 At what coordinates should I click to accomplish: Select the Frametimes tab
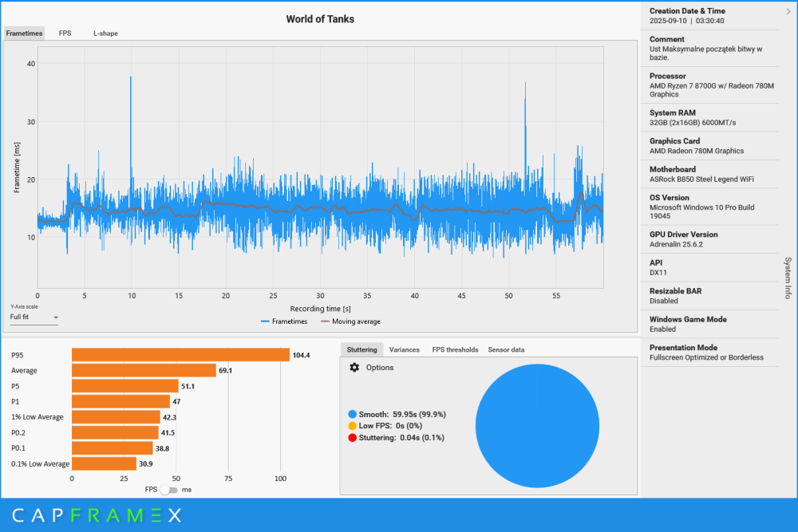pyautogui.click(x=24, y=33)
